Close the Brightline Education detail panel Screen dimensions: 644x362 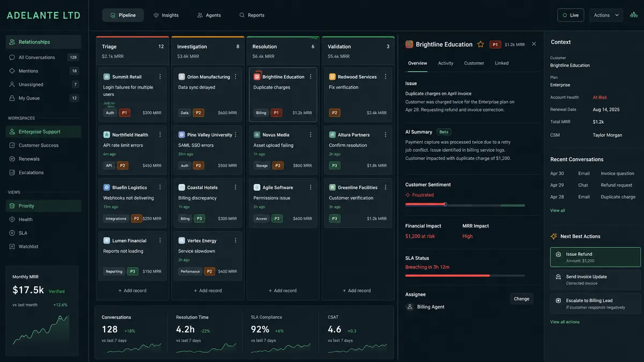(534, 44)
